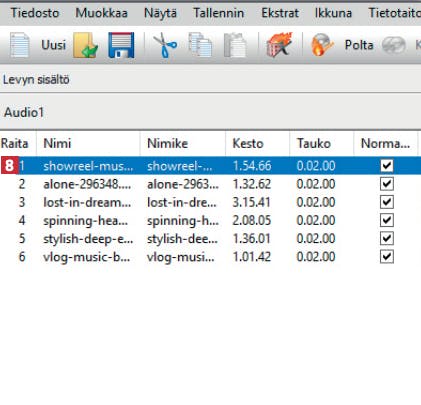
Task: Sort tracks by Kesto column header
Action: pos(257,144)
